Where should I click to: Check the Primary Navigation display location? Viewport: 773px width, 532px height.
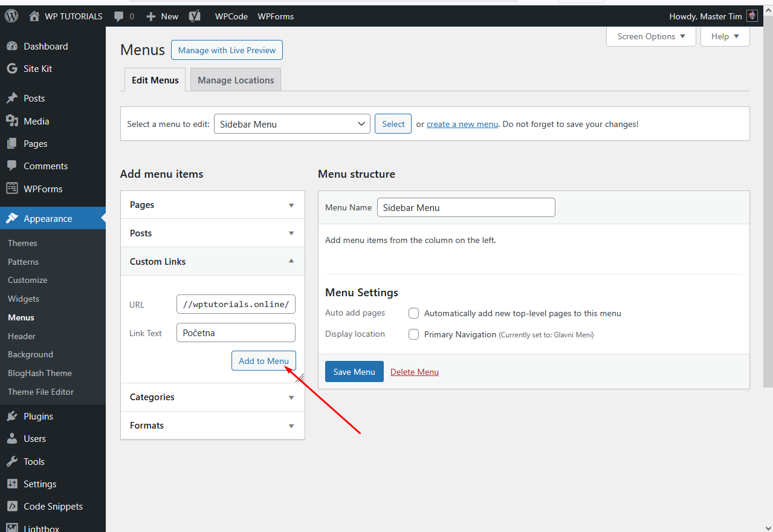[x=413, y=334]
